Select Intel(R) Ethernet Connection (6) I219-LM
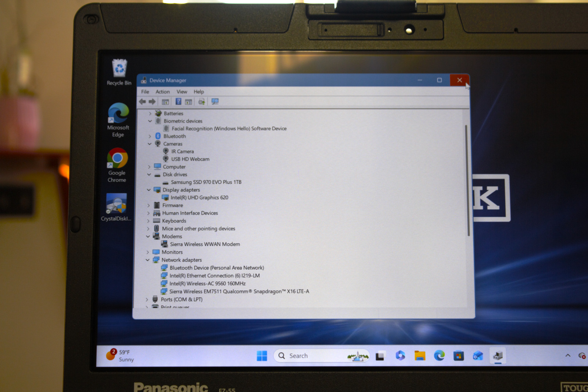This screenshot has width=588, height=392. tap(215, 276)
